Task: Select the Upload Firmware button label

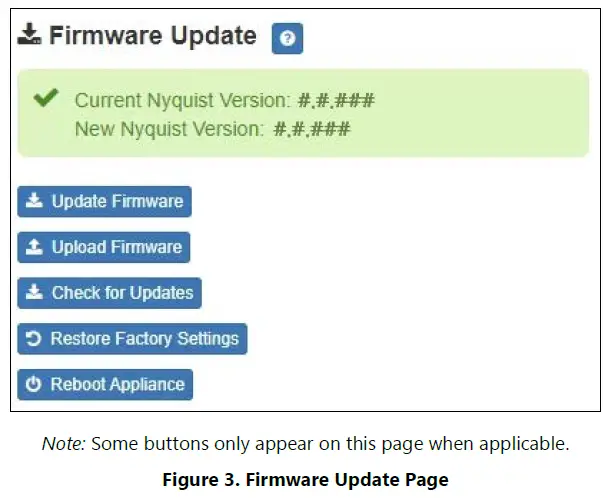Action: pyautogui.click(x=117, y=247)
